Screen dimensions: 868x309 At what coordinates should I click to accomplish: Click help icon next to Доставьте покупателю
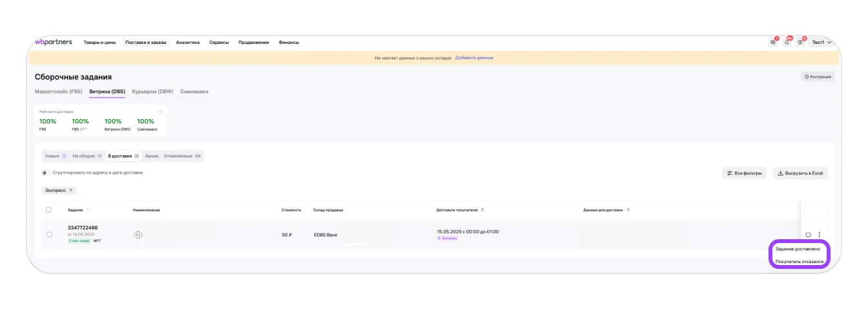(x=482, y=210)
